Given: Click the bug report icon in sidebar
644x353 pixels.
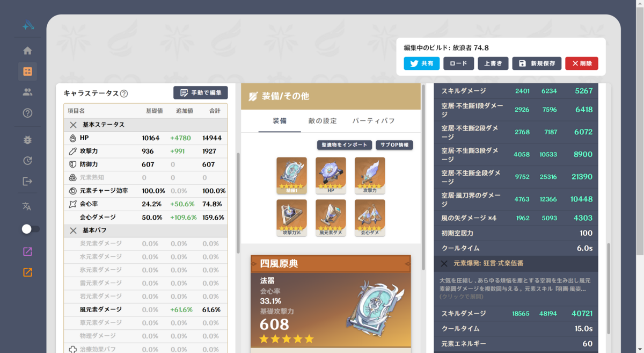Looking at the screenshot, I should coord(27,140).
